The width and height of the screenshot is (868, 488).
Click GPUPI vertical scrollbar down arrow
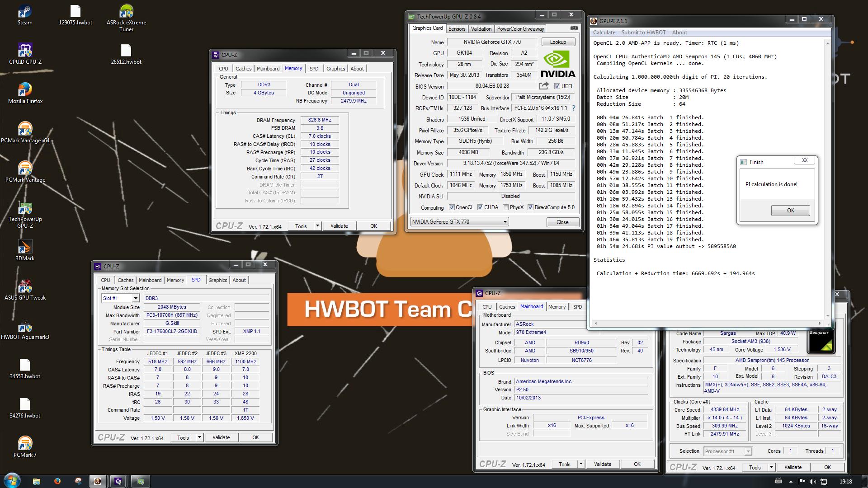828,315
